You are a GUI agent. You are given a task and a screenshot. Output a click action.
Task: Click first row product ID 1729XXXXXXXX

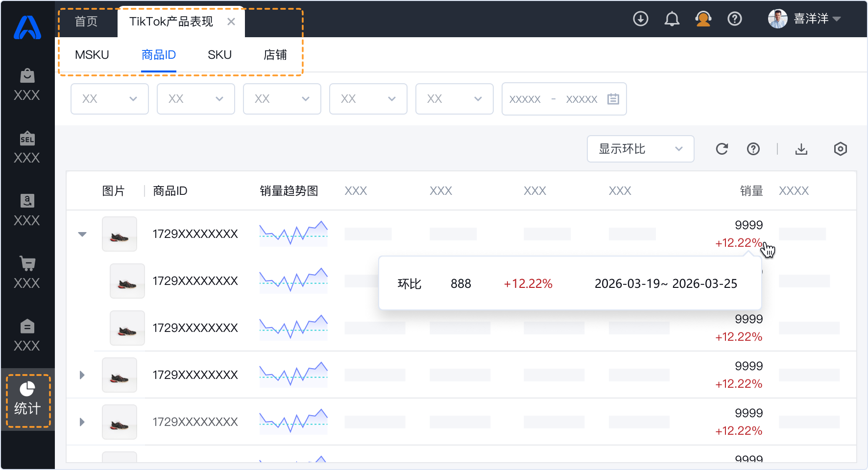195,234
